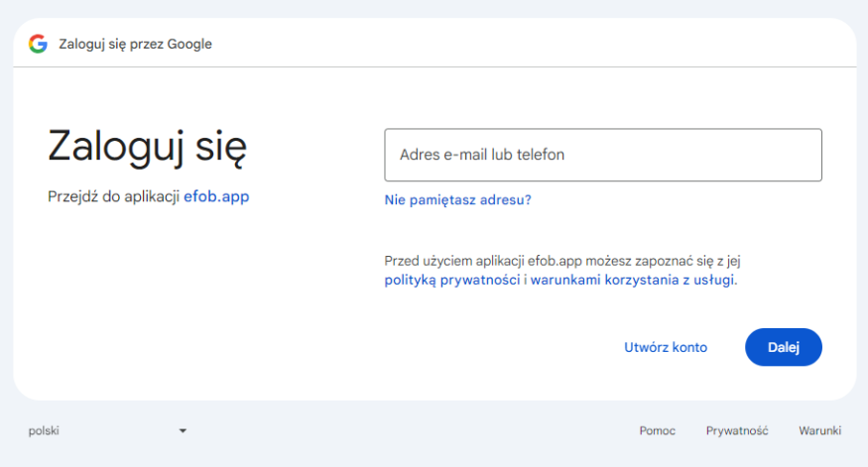The image size is (868, 467).
Task: Click the word "telefon" in the input placeholder
Action: point(540,155)
